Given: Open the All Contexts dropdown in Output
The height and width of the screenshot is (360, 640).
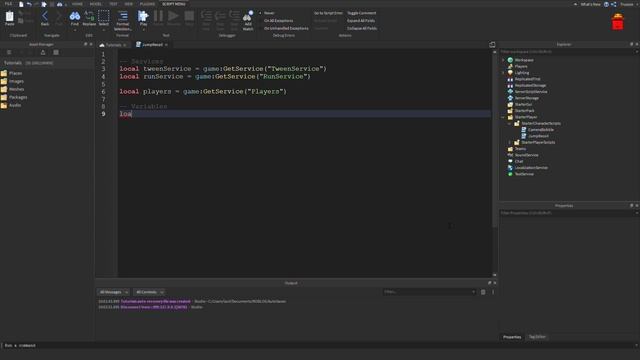Looking at the screenshot, I should pos(149,292).
